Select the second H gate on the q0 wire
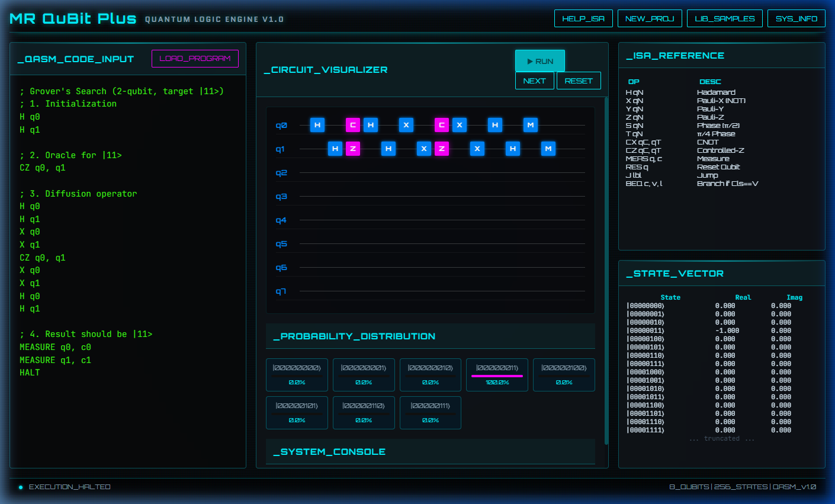Viewport: 835px width, 504px height. click(x=371, y=125)
